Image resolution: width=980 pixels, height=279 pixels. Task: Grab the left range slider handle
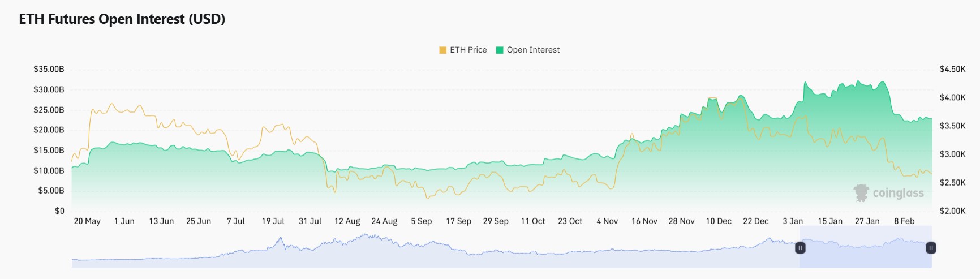point(800,248)
